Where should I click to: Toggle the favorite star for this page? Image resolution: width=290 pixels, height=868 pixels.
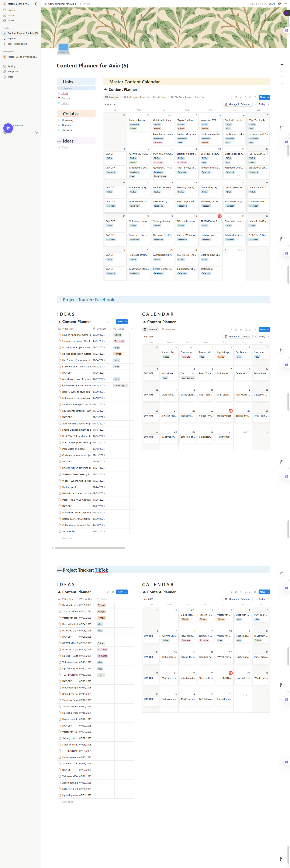coord(279,4)
